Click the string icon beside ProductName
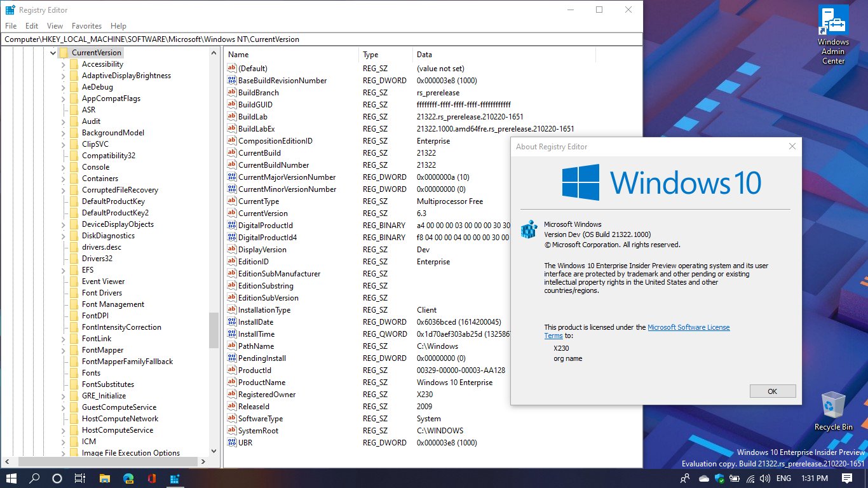 click(232, 383)
